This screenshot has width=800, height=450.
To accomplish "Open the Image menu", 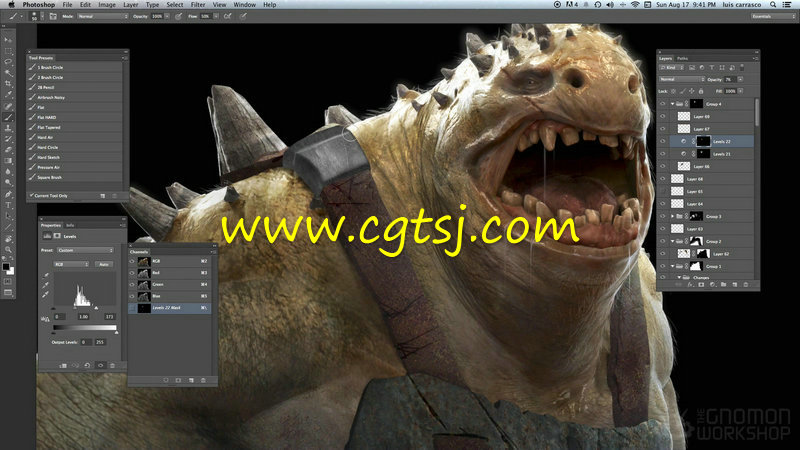I will click(x=107, y=5).
